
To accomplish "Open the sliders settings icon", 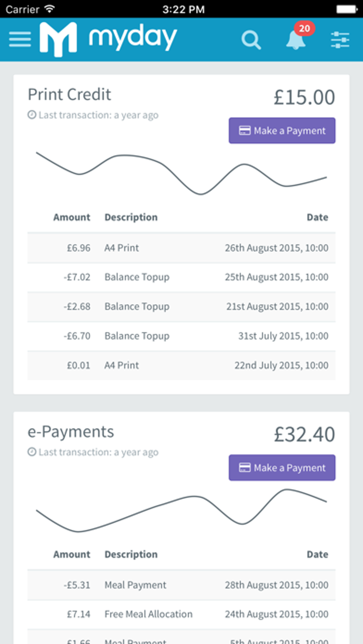I will tap(340, 39).
